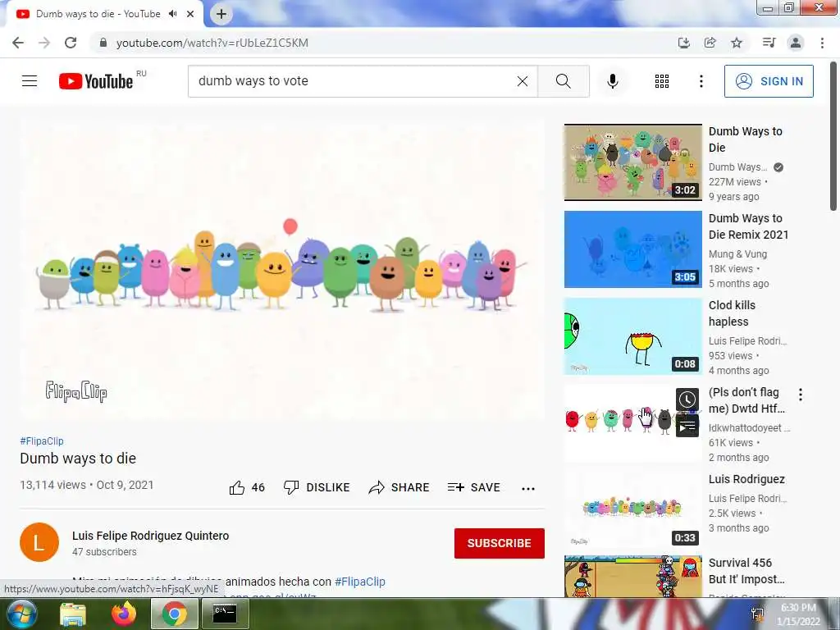Click the page vertical scrollbar thumb
Image resolution: width=840 pixels, height=630 pixels.
point(833,137)
